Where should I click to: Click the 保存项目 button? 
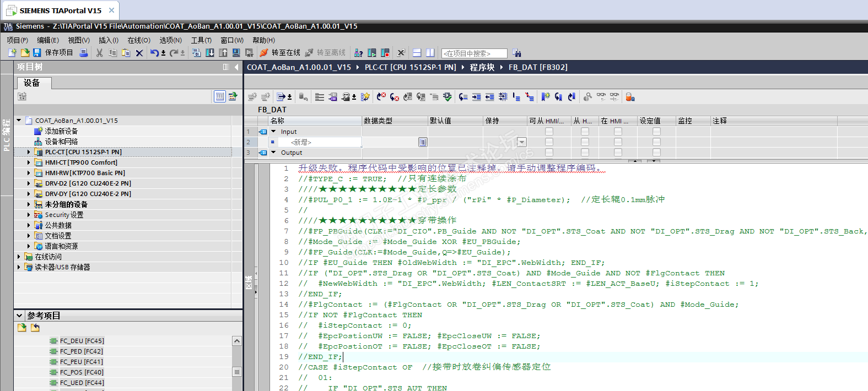coord(53,53)
